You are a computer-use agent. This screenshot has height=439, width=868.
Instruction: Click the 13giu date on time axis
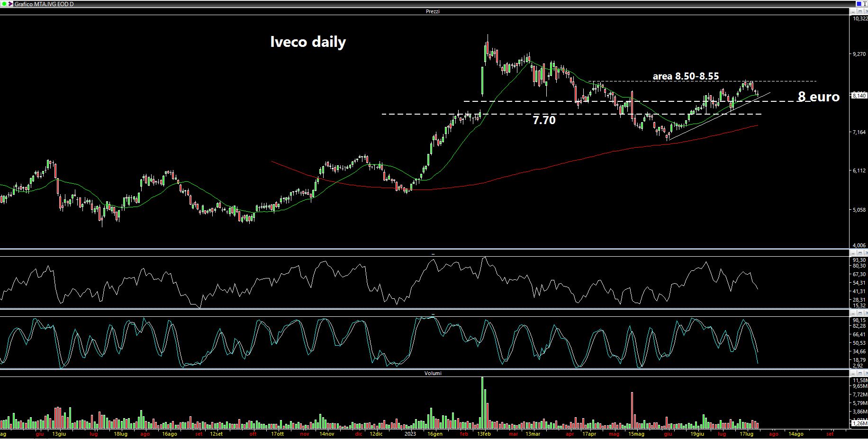pyautogui.click(x=59, y=434)
